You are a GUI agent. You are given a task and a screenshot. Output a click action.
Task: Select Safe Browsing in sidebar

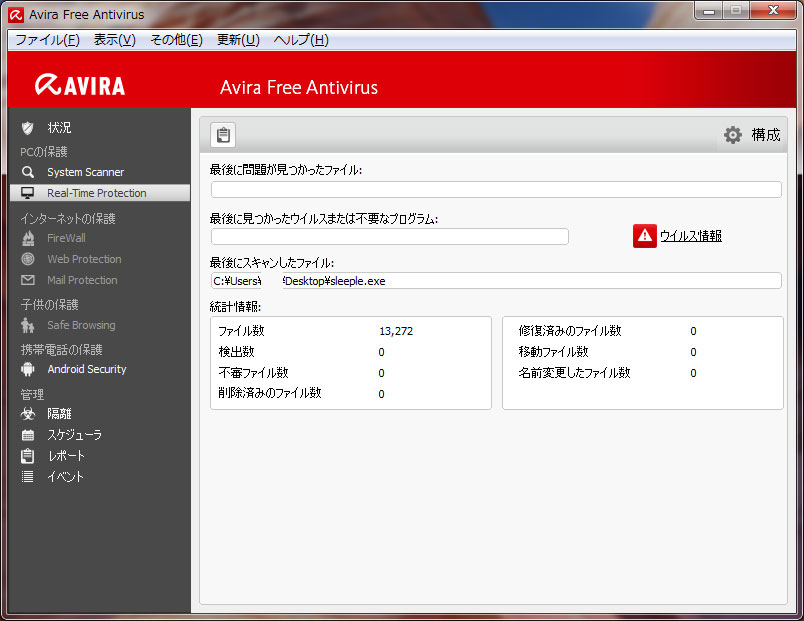(x=81, y=326)
